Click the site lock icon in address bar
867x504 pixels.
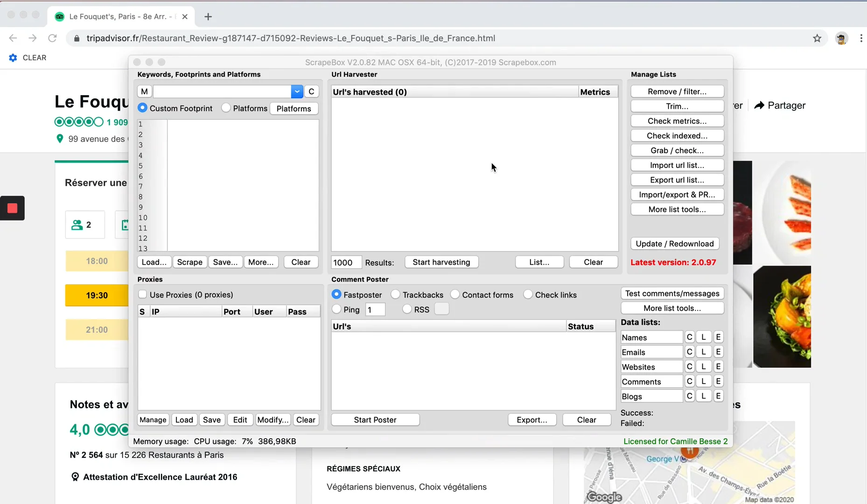coord(77,38)
